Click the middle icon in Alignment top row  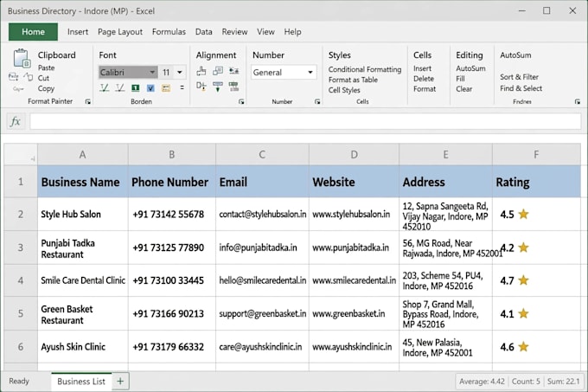[x=218, y=71]
